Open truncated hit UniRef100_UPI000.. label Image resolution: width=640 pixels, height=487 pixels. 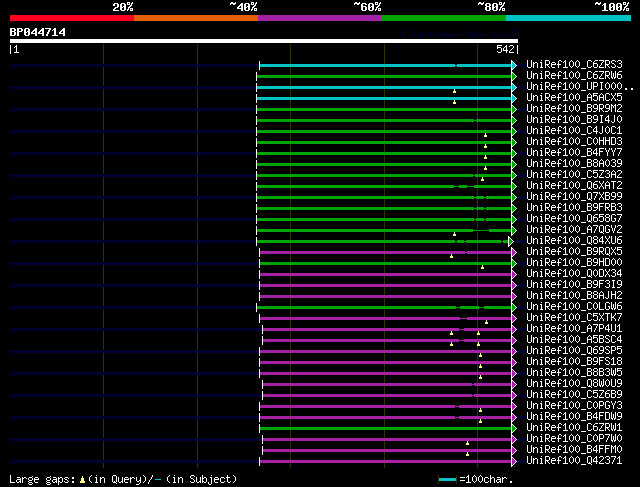580,87
